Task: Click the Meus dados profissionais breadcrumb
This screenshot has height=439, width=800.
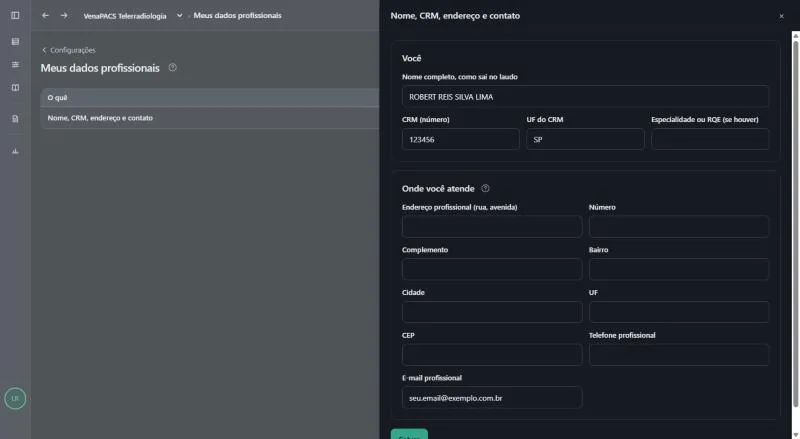Action: tap(237, 15)
